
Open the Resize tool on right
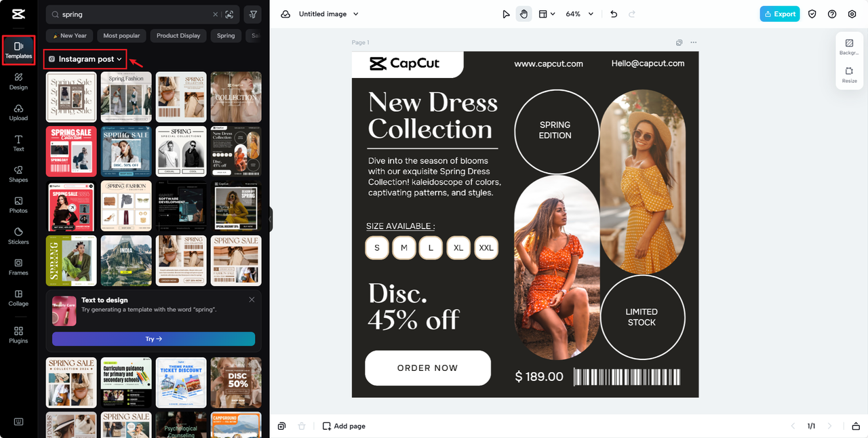(x=849, y=75)
